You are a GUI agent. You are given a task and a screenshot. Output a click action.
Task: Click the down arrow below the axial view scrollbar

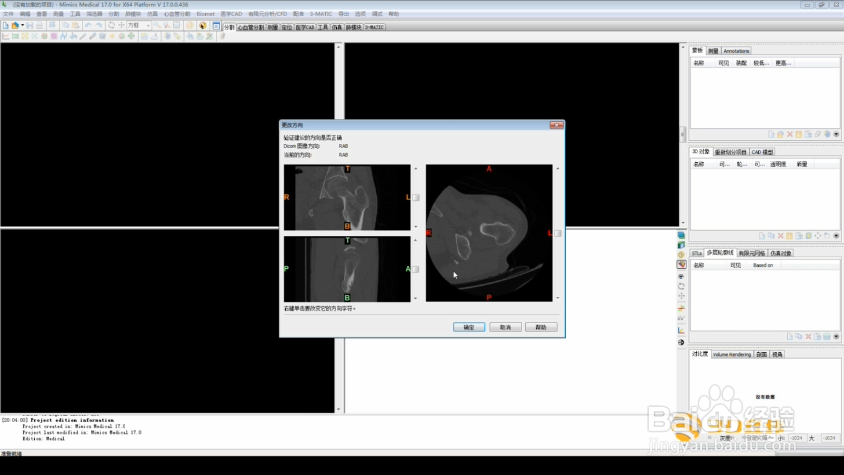coord(558,298)
